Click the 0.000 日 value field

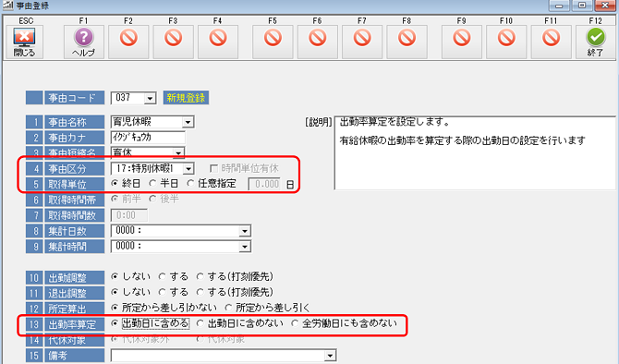(264, 184)
